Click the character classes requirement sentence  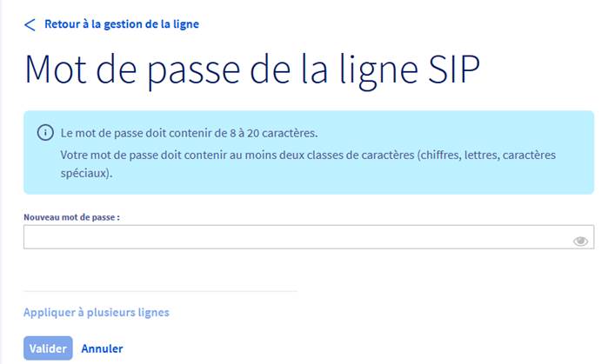(x=308, y=164)
